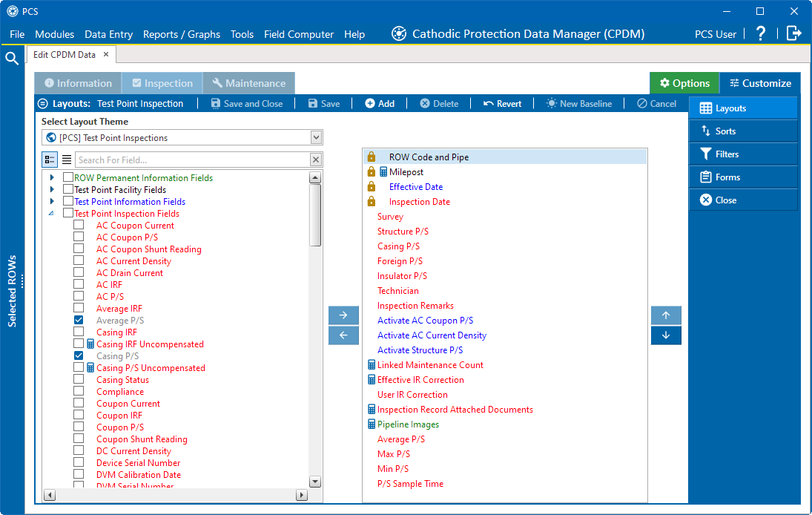Move layout field down
This screenshot has width=812, height=515.
[x=666, y=335]
